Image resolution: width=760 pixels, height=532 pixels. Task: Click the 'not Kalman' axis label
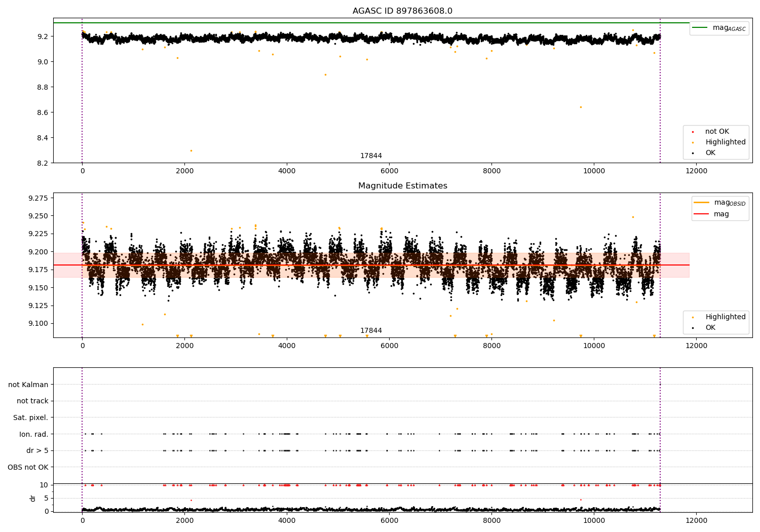pos(28,385)
